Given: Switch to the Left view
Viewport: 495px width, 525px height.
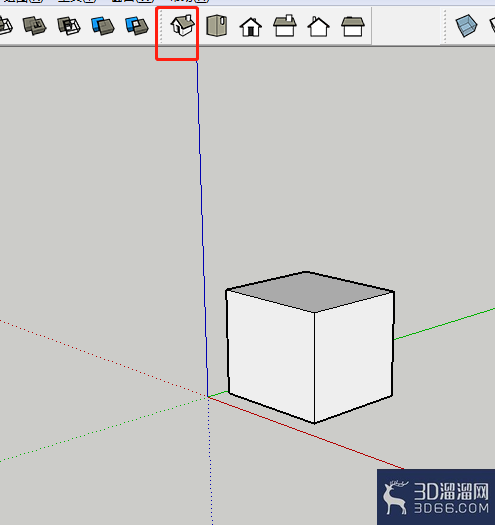Looking at the screenshot, I should [353, 27].
